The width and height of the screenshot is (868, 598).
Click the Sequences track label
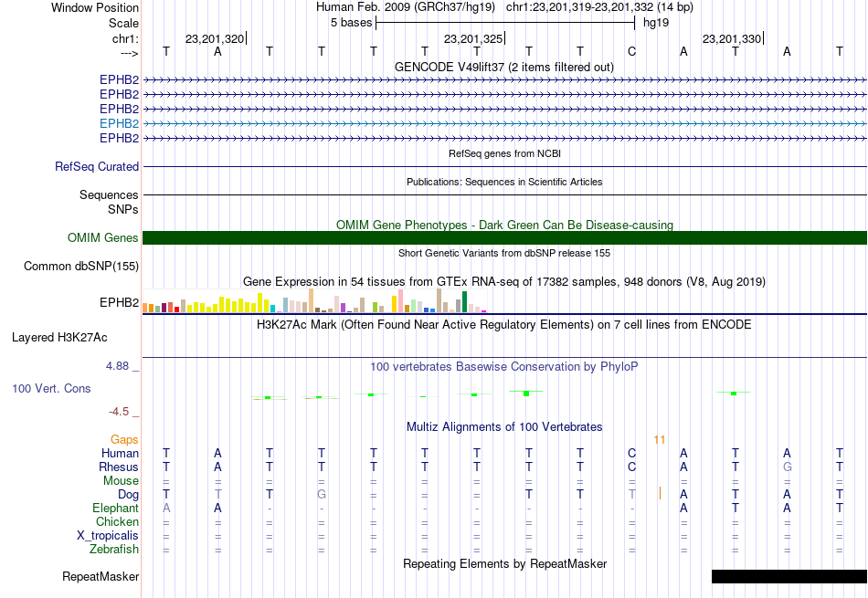click(x=109, y=194)
